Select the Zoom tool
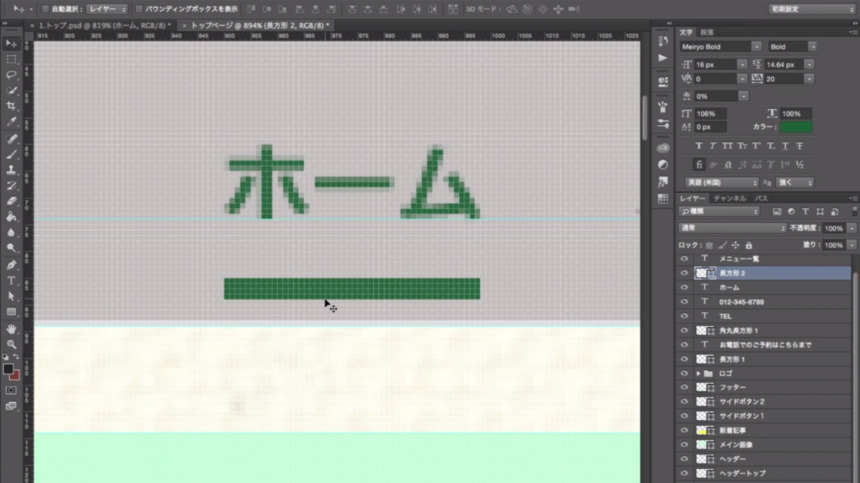Image resolution: width=860 pixels, height=483 pixels. (11, 344)
